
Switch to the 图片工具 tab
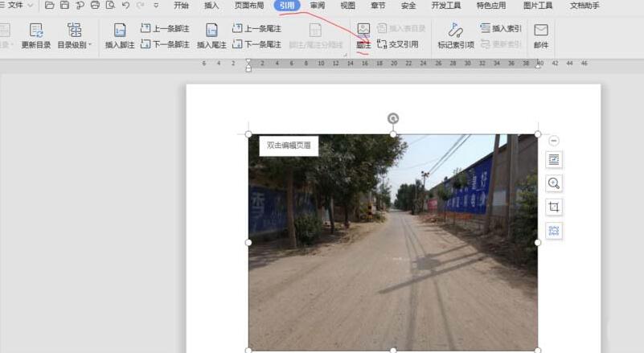click(x=538, y=6)
